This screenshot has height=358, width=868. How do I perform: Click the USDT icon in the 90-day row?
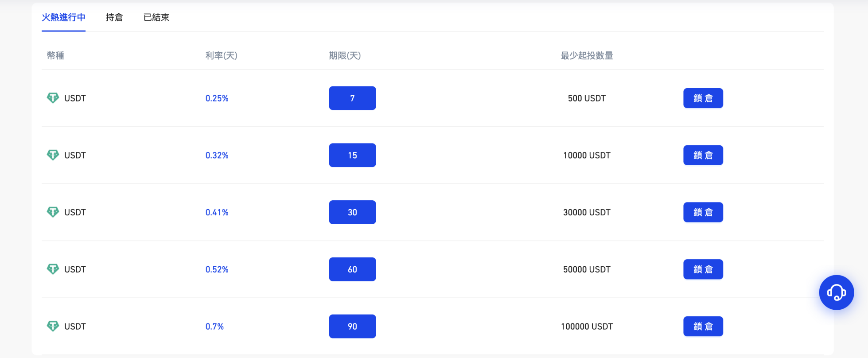click(x=53, y=326)
